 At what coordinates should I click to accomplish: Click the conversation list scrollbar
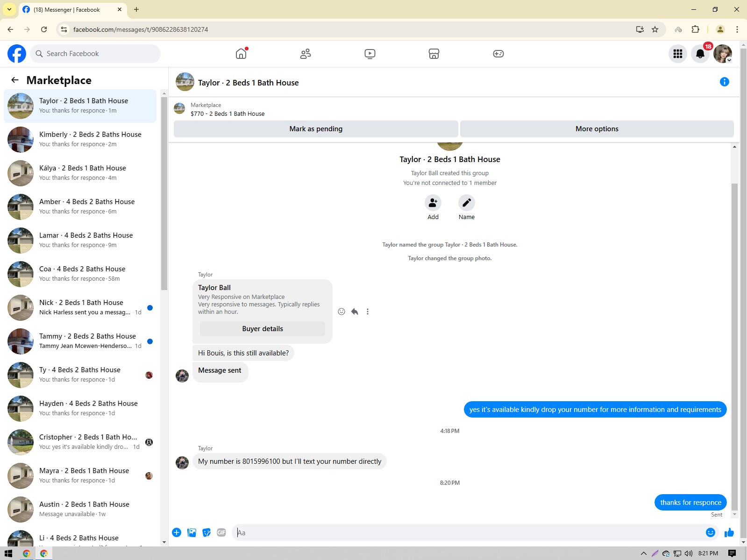click(x=164, y=194)
